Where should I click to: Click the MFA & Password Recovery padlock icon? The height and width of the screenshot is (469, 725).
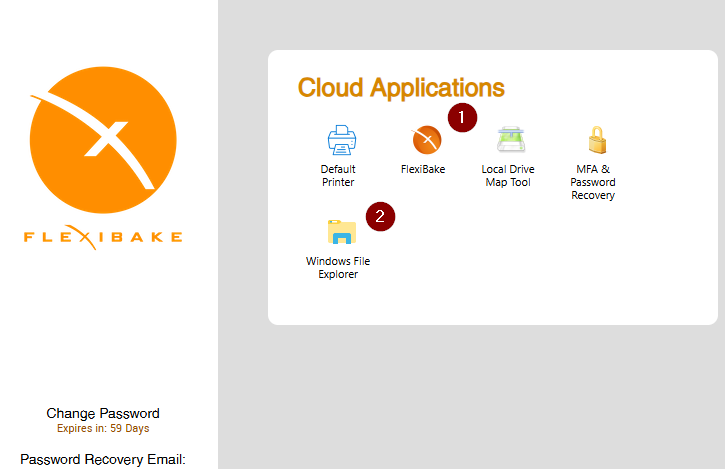click(597, 140)
